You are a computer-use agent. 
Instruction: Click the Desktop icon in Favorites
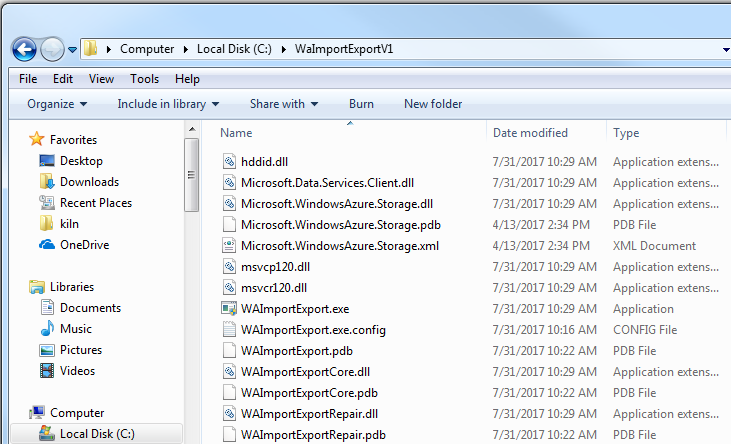point(47,161)
